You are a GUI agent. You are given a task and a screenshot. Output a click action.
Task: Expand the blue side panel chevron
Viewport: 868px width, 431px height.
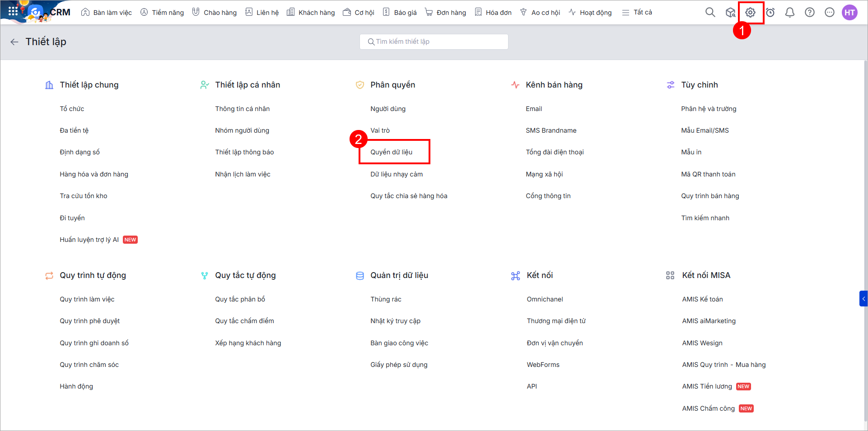coord(863,299)
